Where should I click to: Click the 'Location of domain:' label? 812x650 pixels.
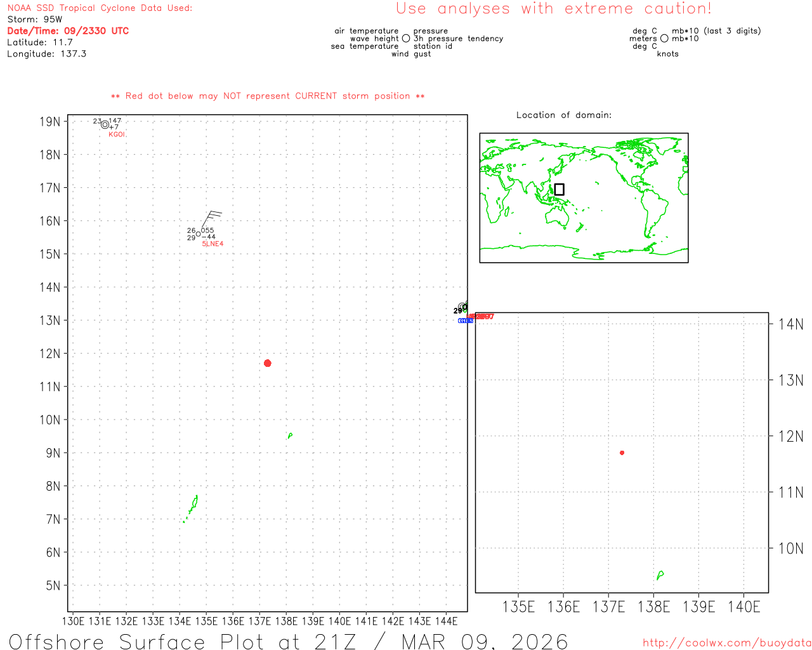[x=564, y=115]
